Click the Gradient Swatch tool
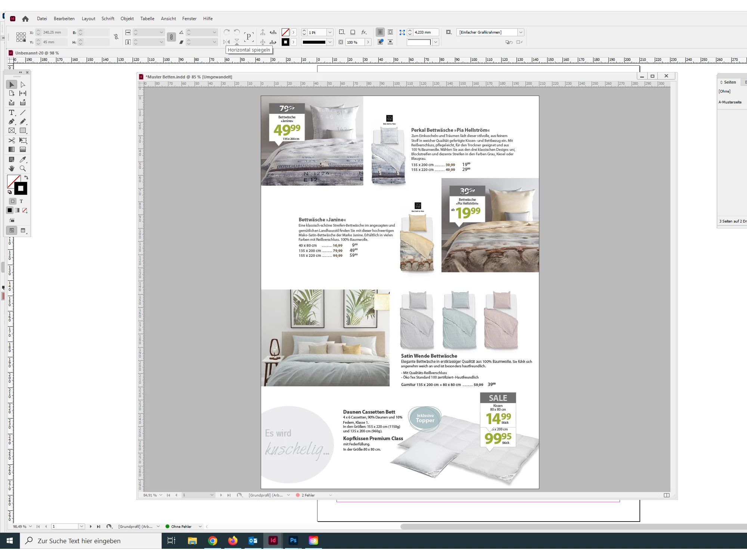The height and width of the screenshot is (560, 747). tap(12, 149)
